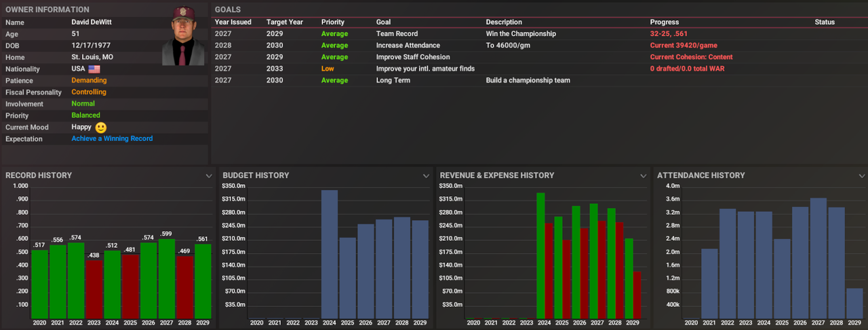Click the Current 39420/game progress text
This screenshot has width=868, height=330.
point(685,45)
